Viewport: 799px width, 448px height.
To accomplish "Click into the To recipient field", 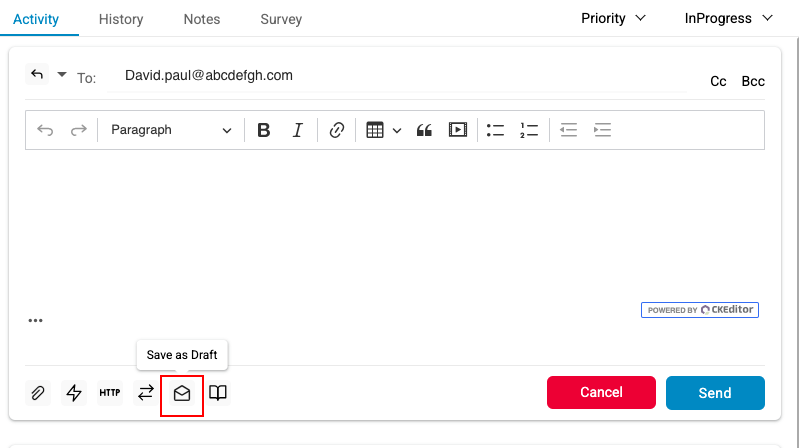I will [400, 76].
